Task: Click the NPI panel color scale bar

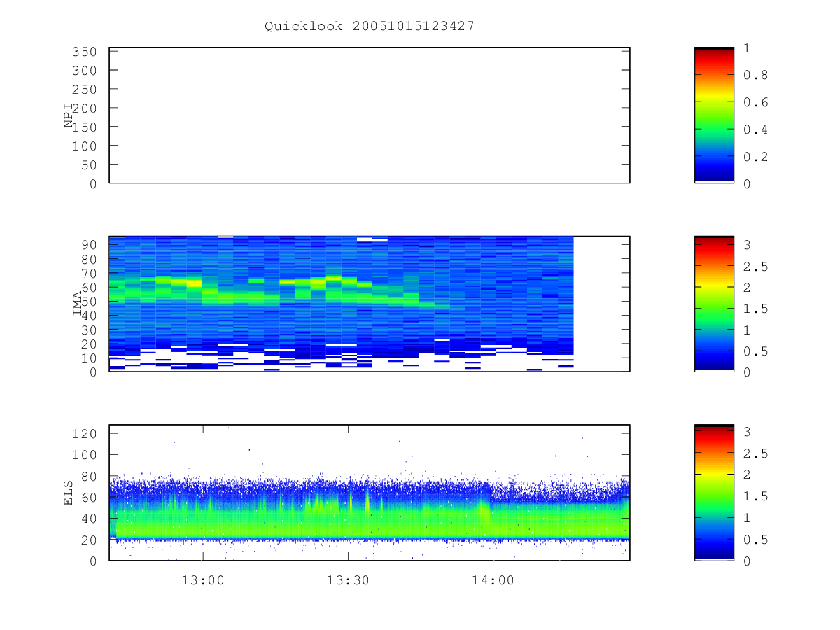Action: tap(714, 115)
